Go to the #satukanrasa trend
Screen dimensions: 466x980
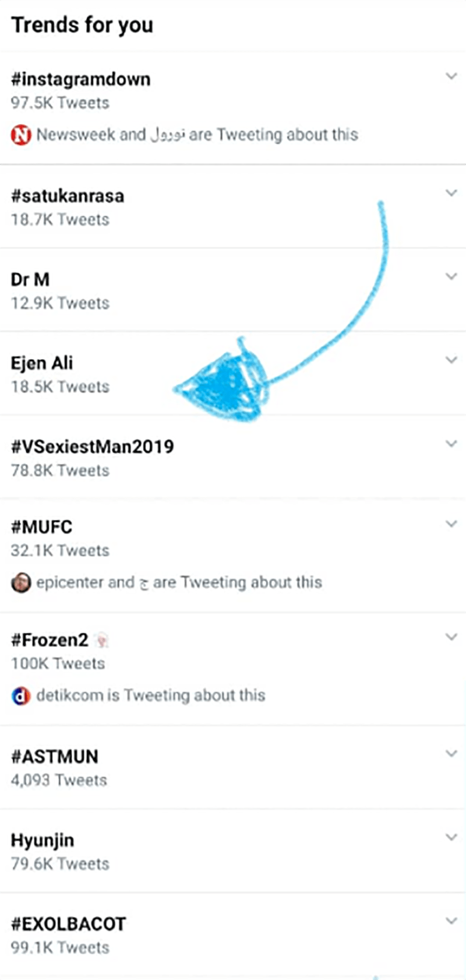pos(67,196)
